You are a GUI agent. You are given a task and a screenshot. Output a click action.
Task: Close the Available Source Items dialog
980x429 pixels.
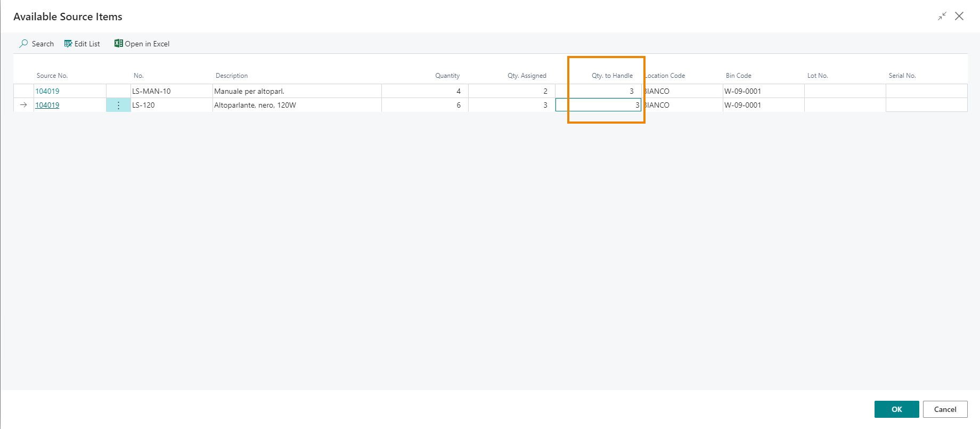[960, 16]
